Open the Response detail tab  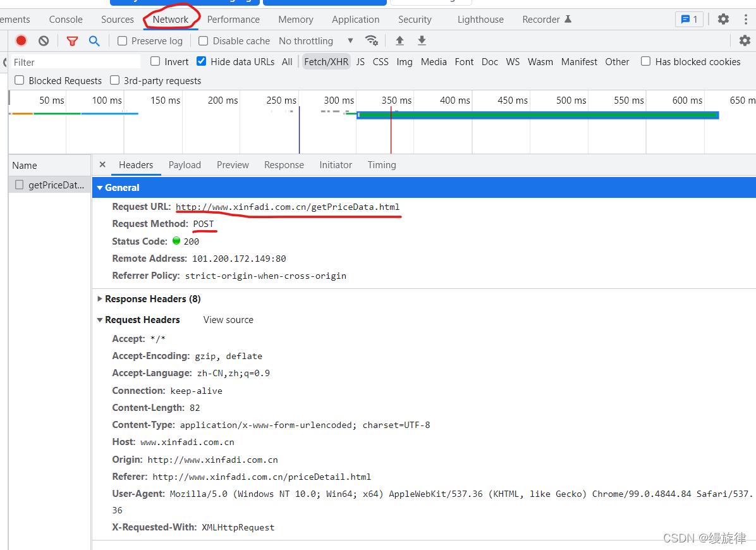[284, 165]
